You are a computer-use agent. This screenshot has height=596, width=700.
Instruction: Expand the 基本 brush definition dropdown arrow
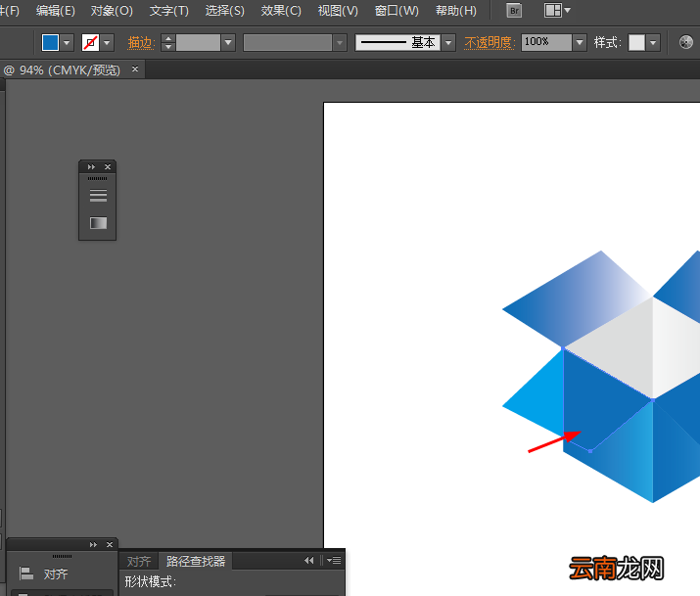click(448, 43)
